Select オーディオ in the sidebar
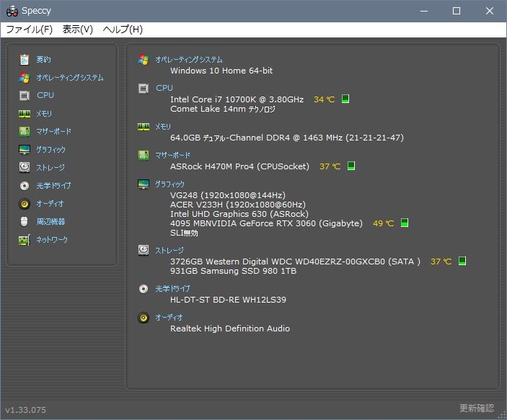Screen dimensions: 507x420 pos(50,204)
